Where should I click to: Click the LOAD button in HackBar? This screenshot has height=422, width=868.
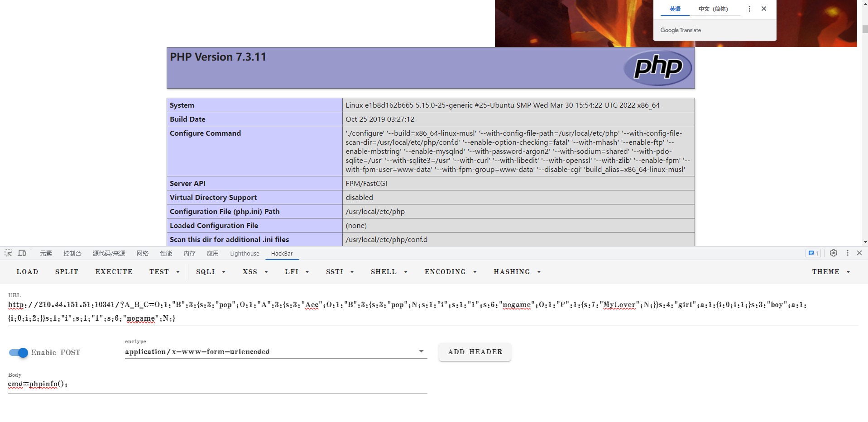(x=28, y=272)
